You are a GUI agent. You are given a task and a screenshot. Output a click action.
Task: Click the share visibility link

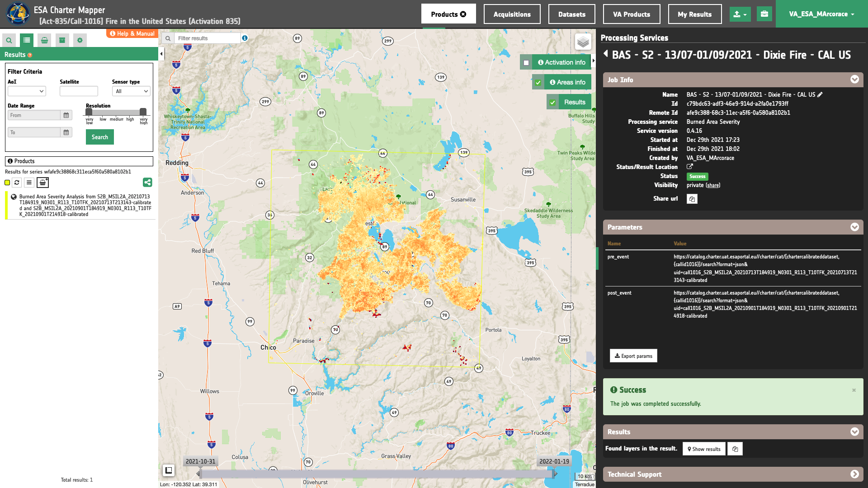[x=713, y=185]
